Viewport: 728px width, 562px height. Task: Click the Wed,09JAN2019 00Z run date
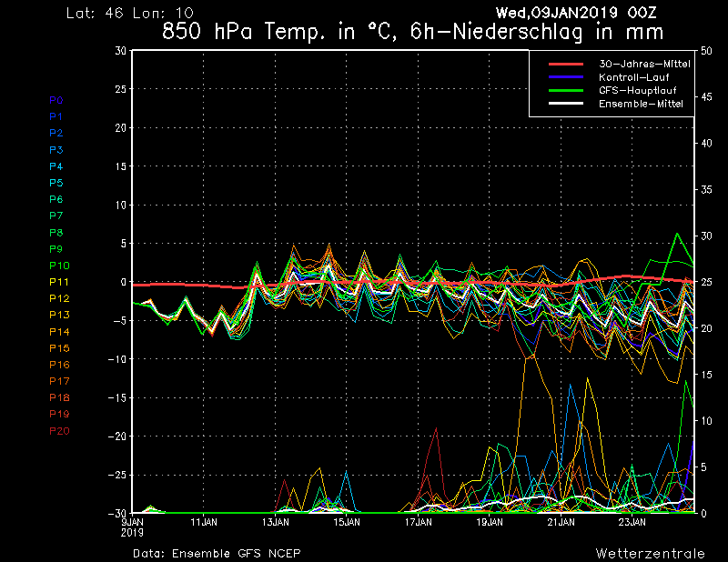point(576,13)
